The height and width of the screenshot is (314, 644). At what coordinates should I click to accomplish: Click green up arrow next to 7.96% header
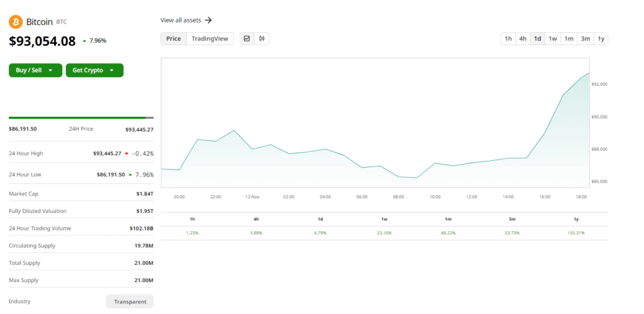click(85, 41)
